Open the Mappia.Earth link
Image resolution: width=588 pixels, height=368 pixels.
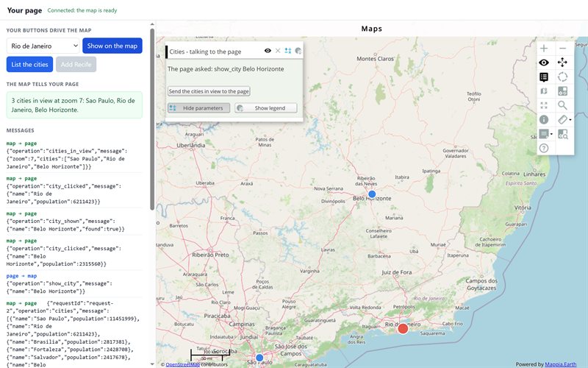tap(560, 364)
